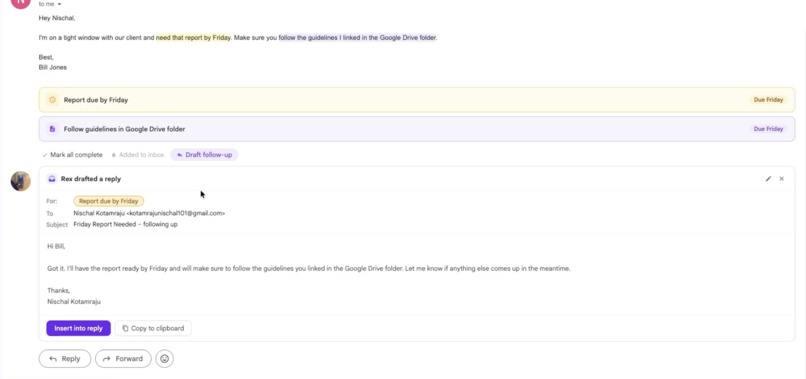Click the inbox icon beside 'Rex drafted a reply'
This screenshot has width=806, height=379.
52,179
